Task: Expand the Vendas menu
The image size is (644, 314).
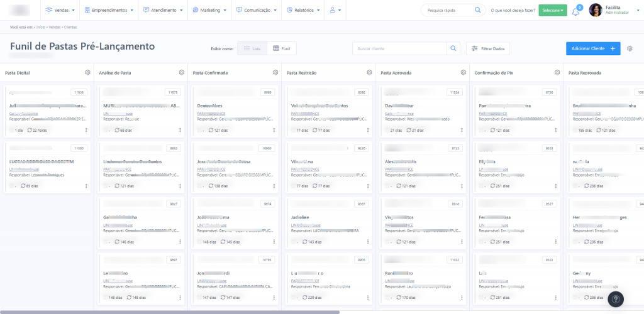Action: click(x=60, y=11)
